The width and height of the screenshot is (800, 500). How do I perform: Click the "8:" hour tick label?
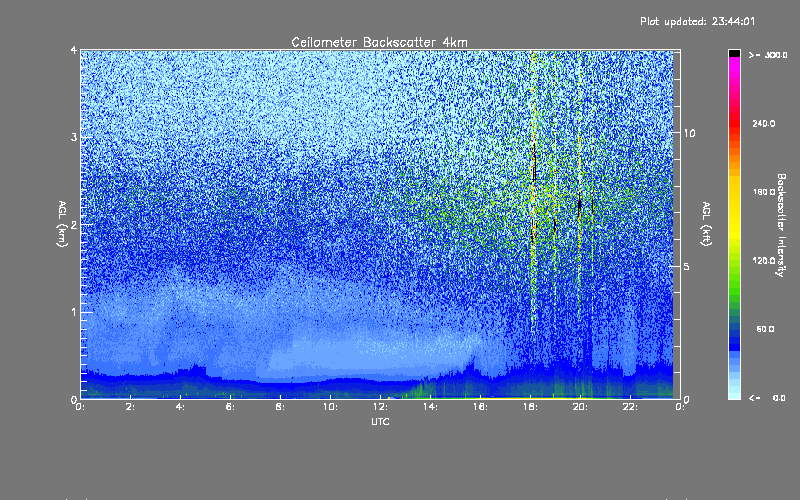(x=281, y=407)
